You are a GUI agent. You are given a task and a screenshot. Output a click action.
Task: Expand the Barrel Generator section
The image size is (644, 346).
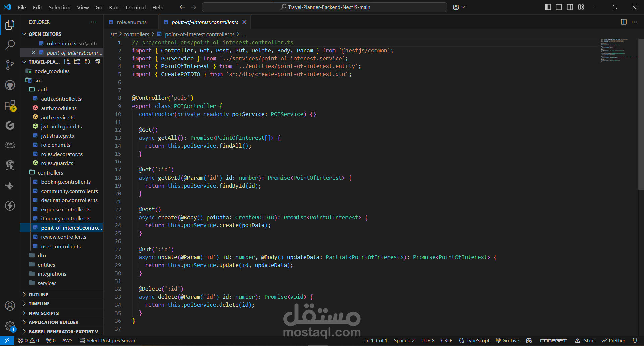[x=62, y=331]
